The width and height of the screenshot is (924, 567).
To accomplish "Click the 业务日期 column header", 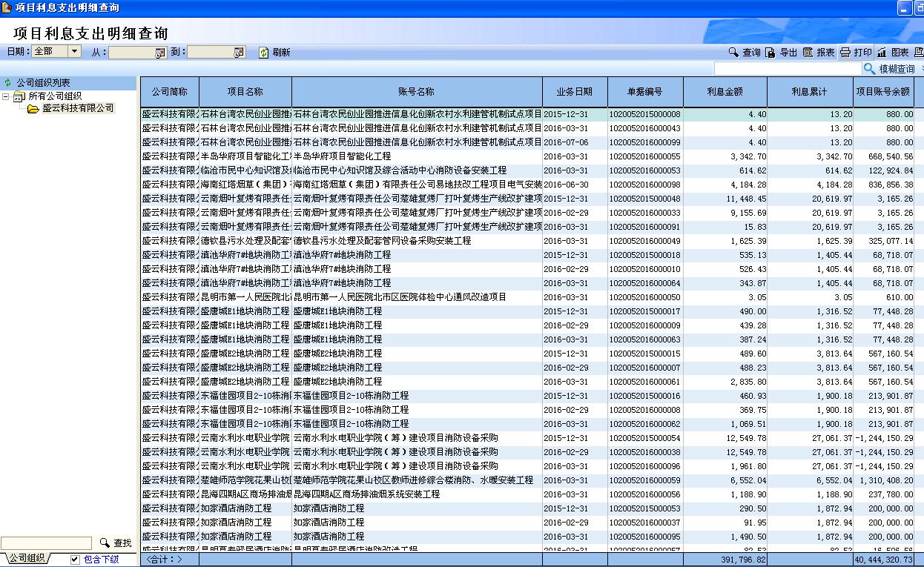I will 575,92.
